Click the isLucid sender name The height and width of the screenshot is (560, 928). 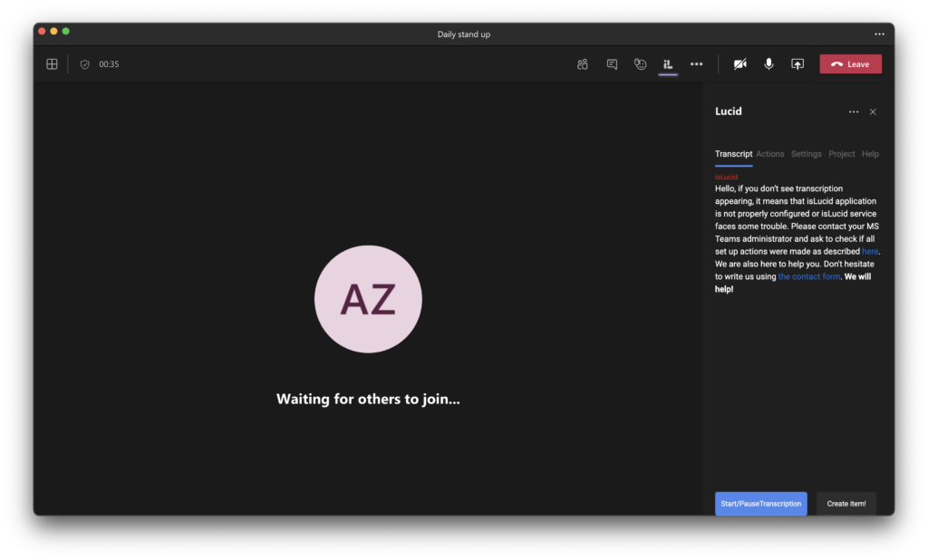pos(726,177)
